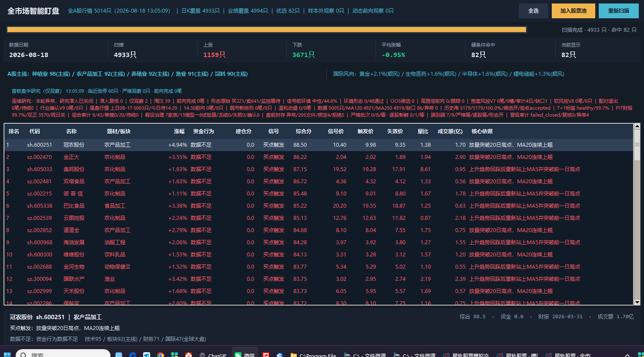This screenshot has height=357, width=644.
Task: Switch to 星轨股票模拟交 taskbar window
Action: coord(466,354)
